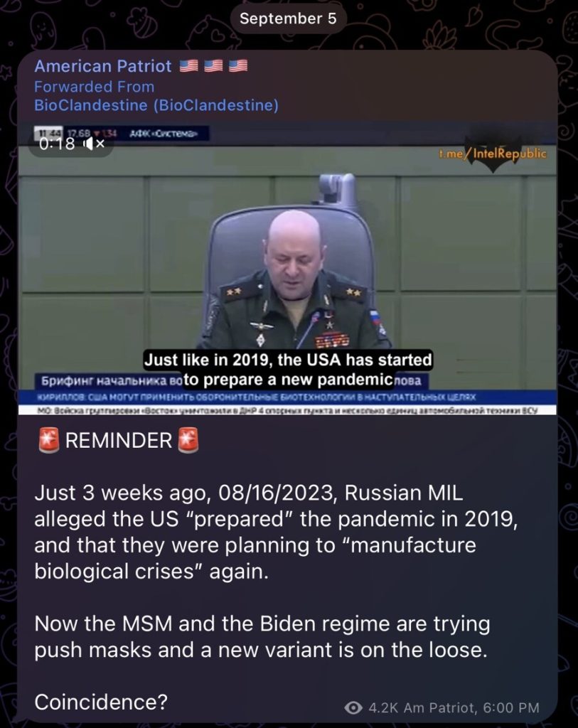Screen dimensions: 578x728
Task: Tap the Am Patriot signature
Action: pyautogui.click(x=439, y=707)
